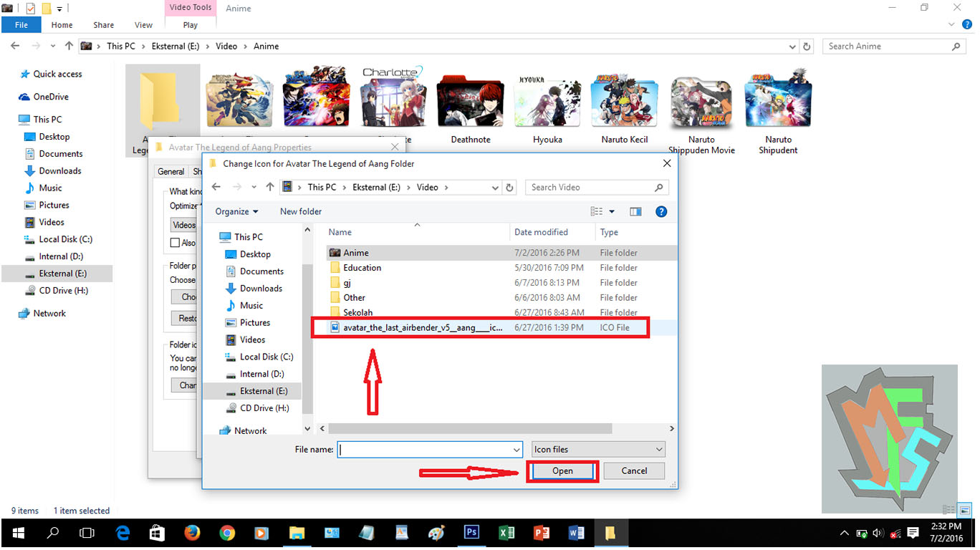Image resolution: width=980 pixels, height=550 pixels.
Task: Open Firefox from the taskbar
Action: [191, 533]
